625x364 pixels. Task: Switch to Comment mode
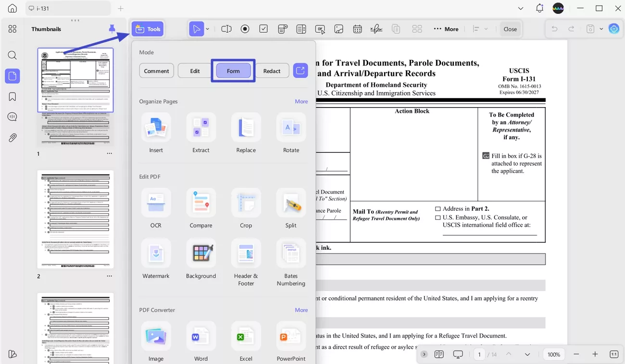coord(156,71)
